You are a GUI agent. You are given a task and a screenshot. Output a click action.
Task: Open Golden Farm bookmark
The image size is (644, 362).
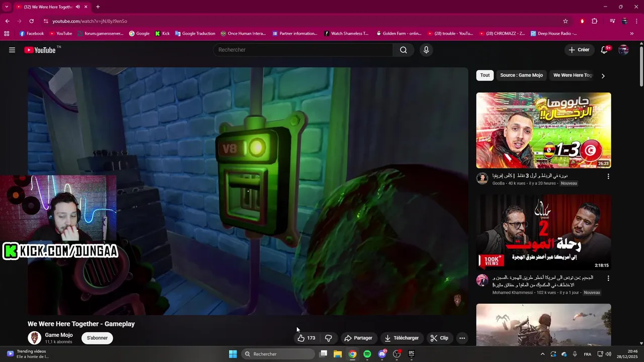pos(398,34)
